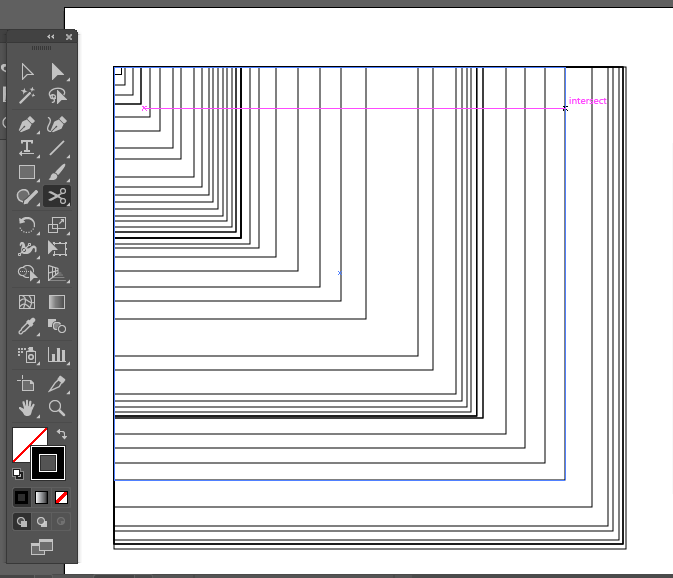Activate the Scale tool
673x578 pixels.
pyautogui.click(x=57, y=225)
